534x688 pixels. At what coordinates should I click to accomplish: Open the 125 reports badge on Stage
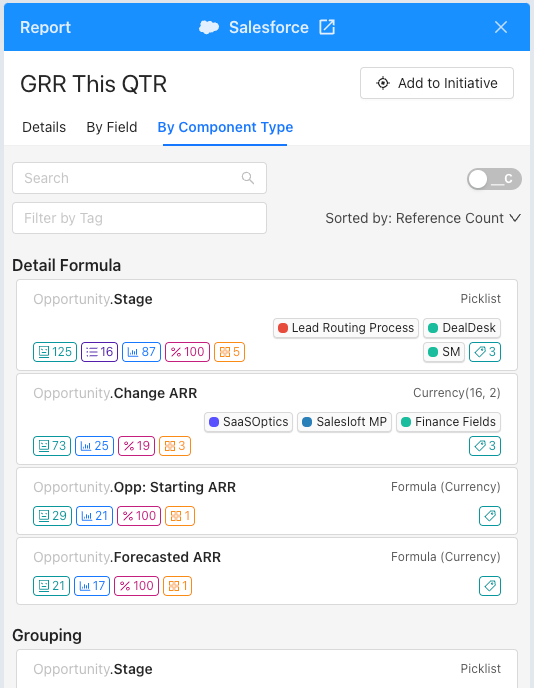pos(55,352)
